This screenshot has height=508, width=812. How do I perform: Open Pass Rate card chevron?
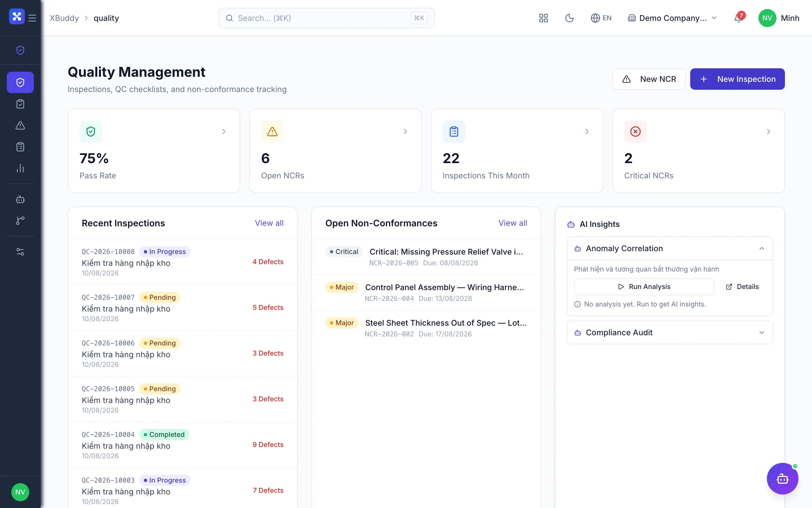pyautogui.click(x=224, y=131)
